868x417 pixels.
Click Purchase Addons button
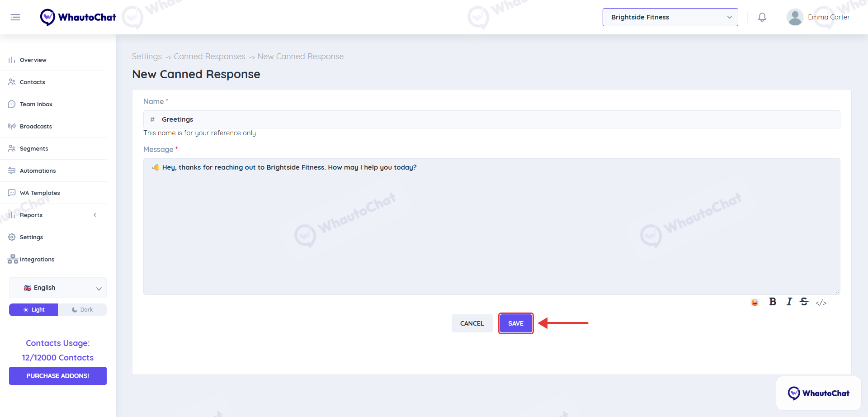pos(58,376)
